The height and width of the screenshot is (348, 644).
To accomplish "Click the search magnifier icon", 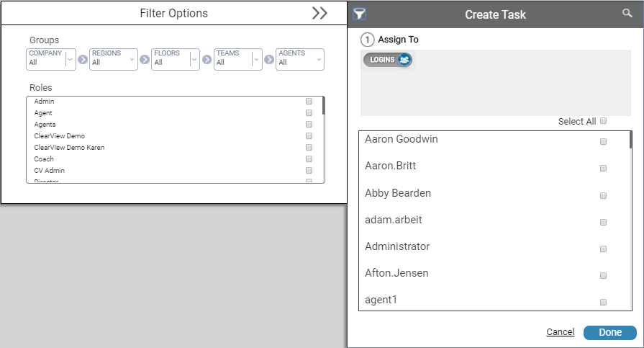I will pyautogui.click(x=627, y=14).
